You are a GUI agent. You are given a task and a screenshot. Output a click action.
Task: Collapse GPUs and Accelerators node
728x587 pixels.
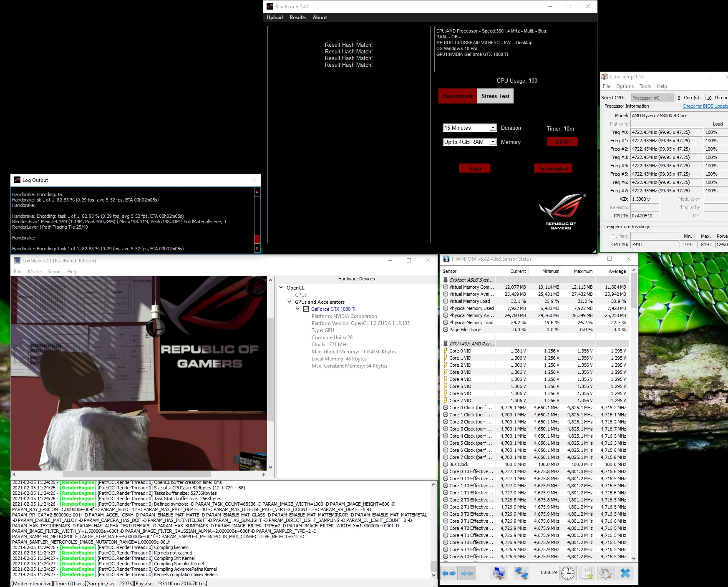(290, 302)
